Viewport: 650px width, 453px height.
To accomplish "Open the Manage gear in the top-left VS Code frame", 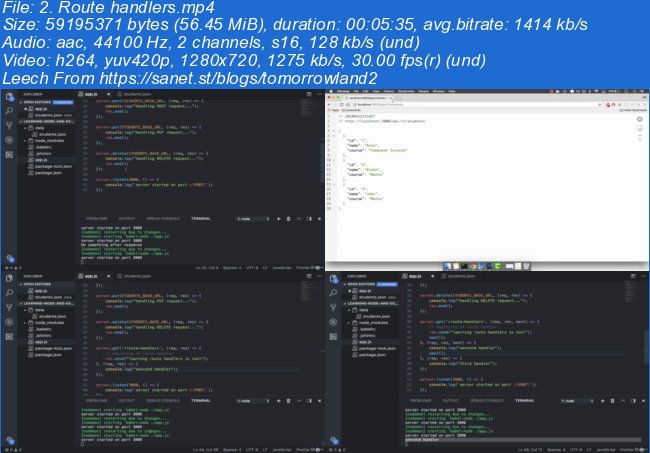I will coord(9,257).
